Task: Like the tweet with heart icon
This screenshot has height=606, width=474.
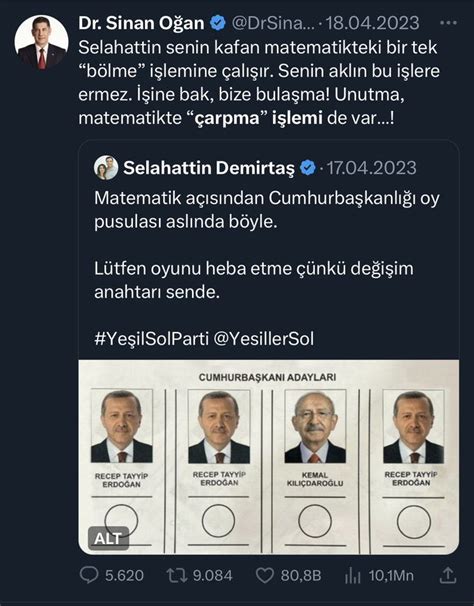Action: 265,575
